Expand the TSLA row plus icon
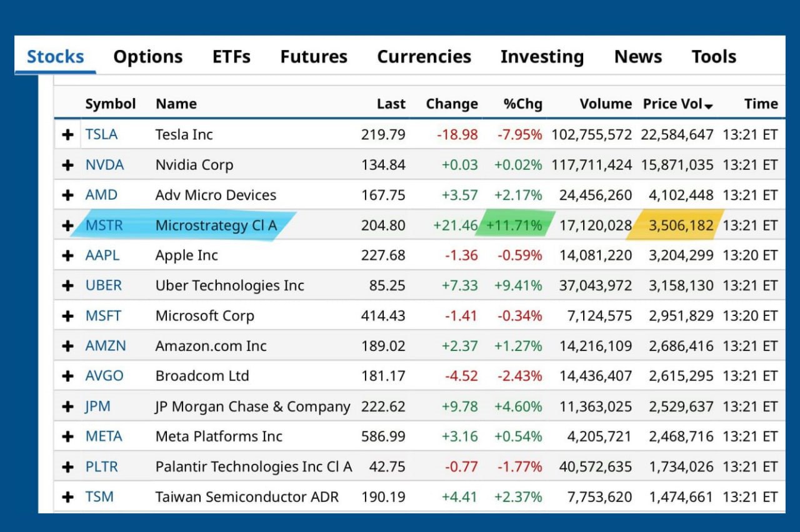800x532 pixels. point(67,135)
